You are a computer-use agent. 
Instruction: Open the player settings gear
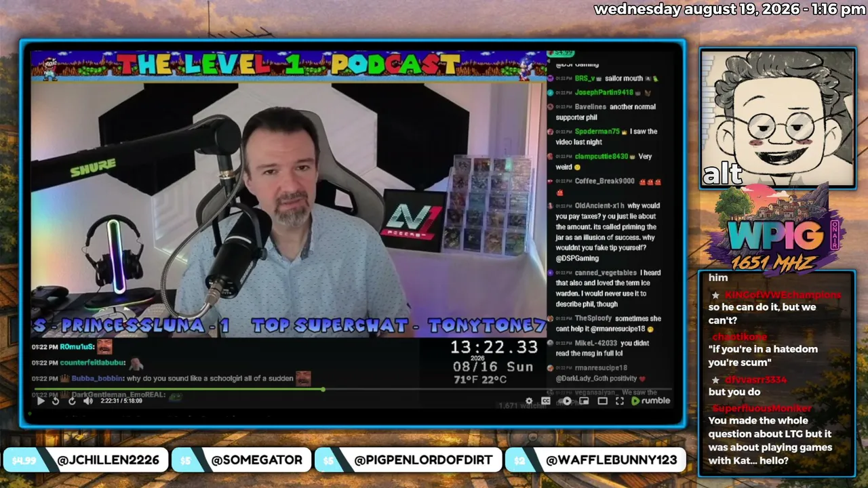529,401
